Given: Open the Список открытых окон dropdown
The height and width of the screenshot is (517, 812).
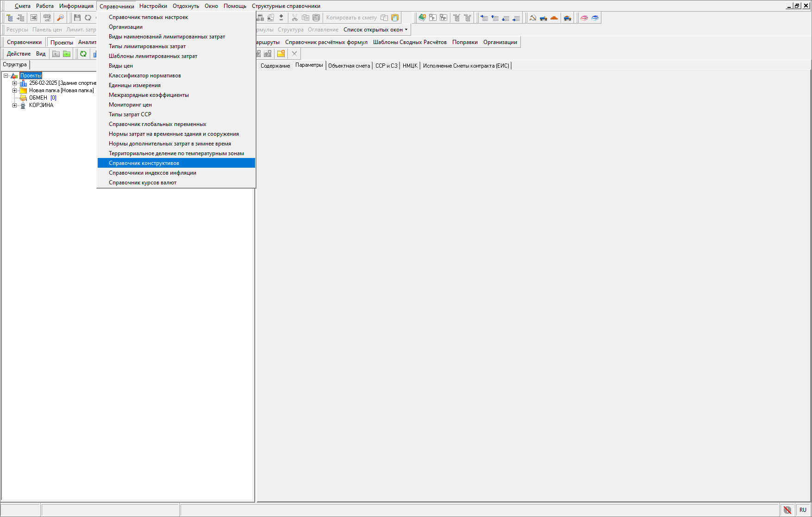Looking at the screenshot, I should [375, 30].
